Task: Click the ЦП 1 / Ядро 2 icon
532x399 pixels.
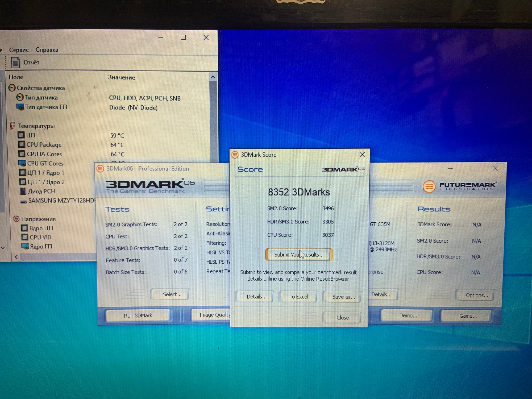Action: coord(23,182)
